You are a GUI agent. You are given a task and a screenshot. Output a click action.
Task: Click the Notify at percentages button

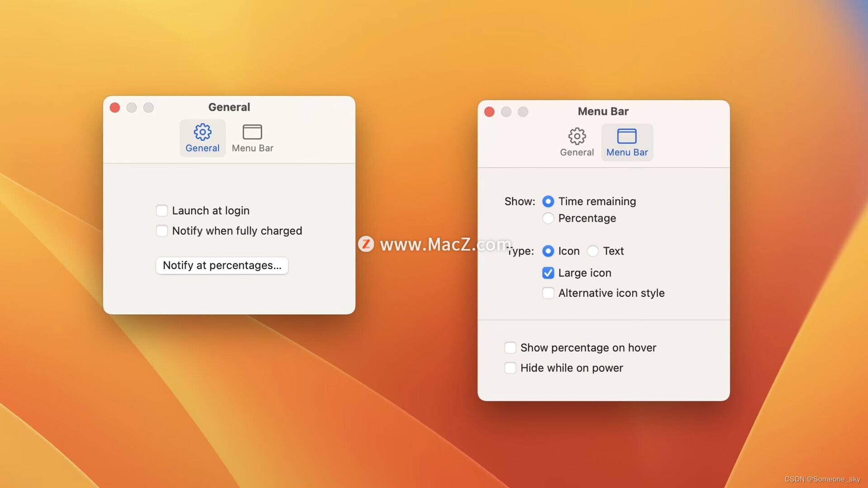[222, 265]
